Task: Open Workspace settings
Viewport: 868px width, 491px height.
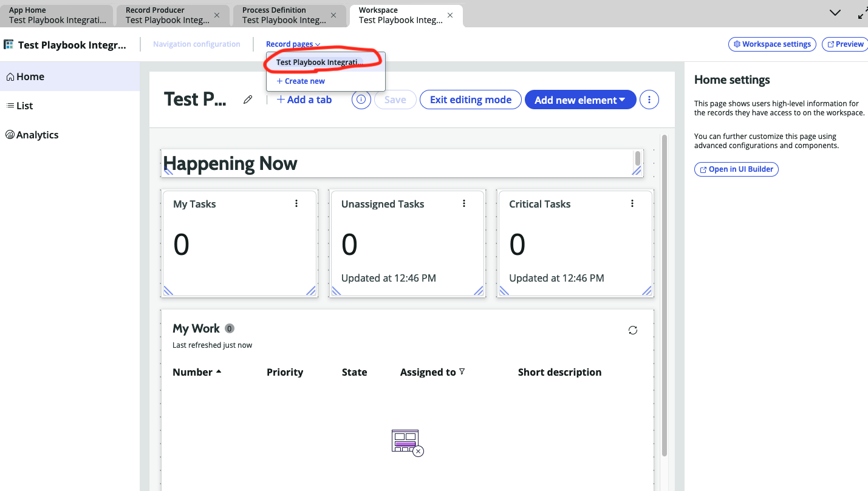Action: 772,44
